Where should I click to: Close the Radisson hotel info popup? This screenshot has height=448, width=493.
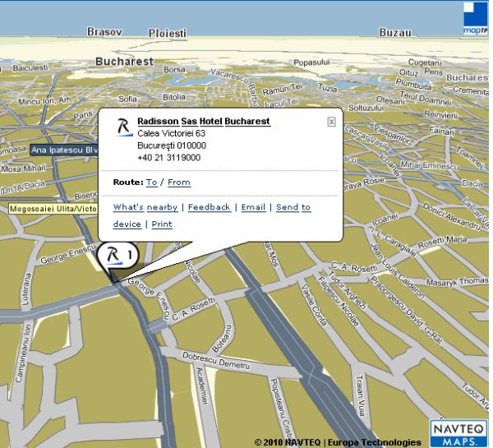coord(331,122)
